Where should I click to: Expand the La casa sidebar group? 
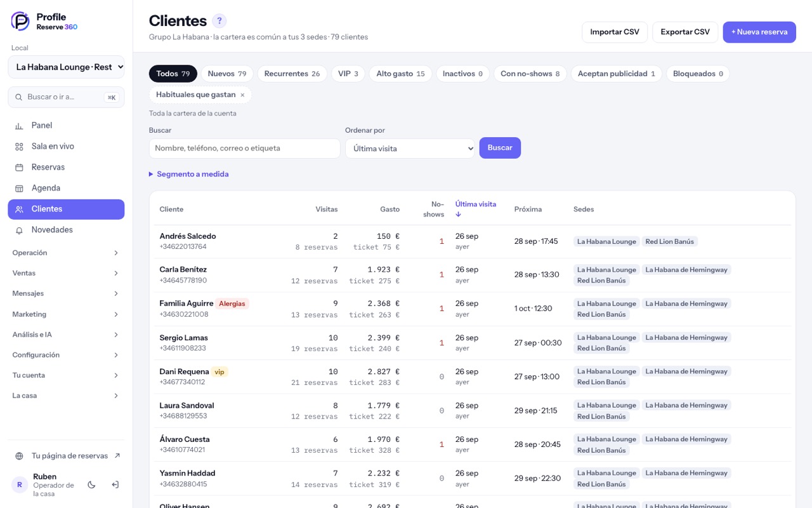click(x=66, y=396)
